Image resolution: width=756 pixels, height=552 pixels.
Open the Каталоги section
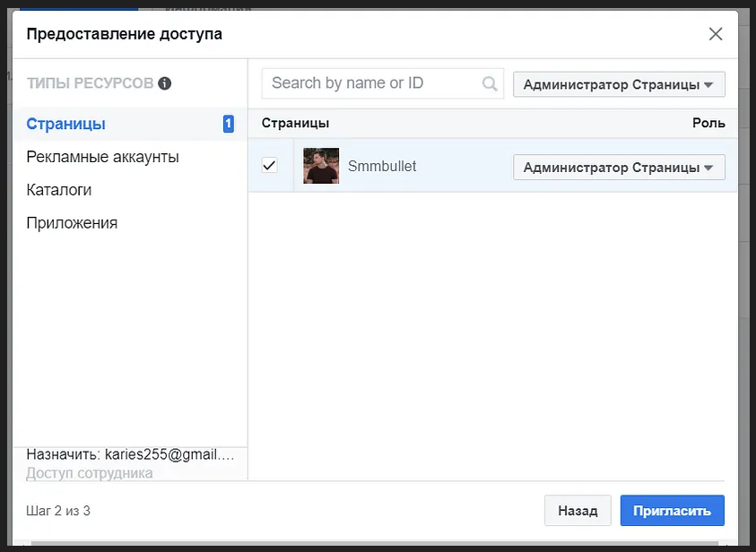point(58,189)
